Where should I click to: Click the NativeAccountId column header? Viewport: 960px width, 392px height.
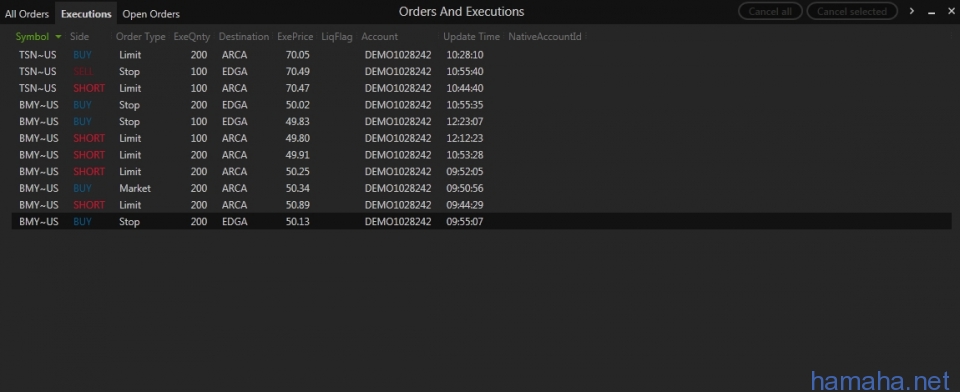(545, 37)
